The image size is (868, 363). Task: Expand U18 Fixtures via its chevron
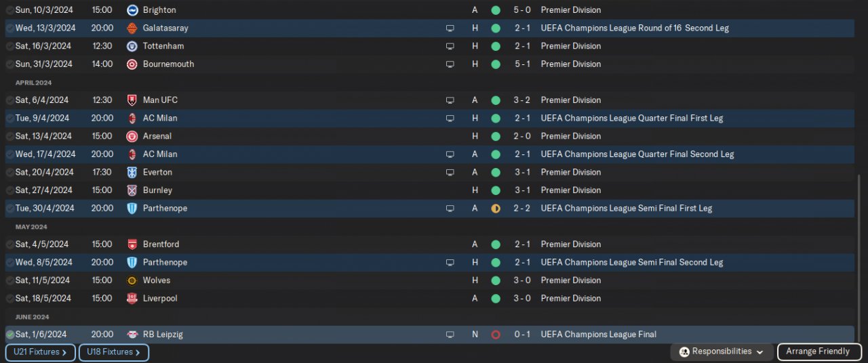(x=138, y=353)
